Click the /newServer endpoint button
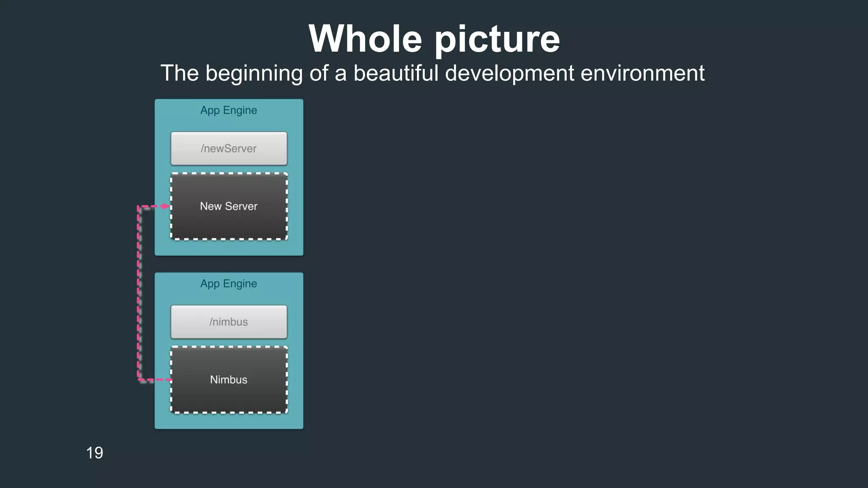Viewport: 868px width, 488px height. pyautogui.click(x=229, y=149)
